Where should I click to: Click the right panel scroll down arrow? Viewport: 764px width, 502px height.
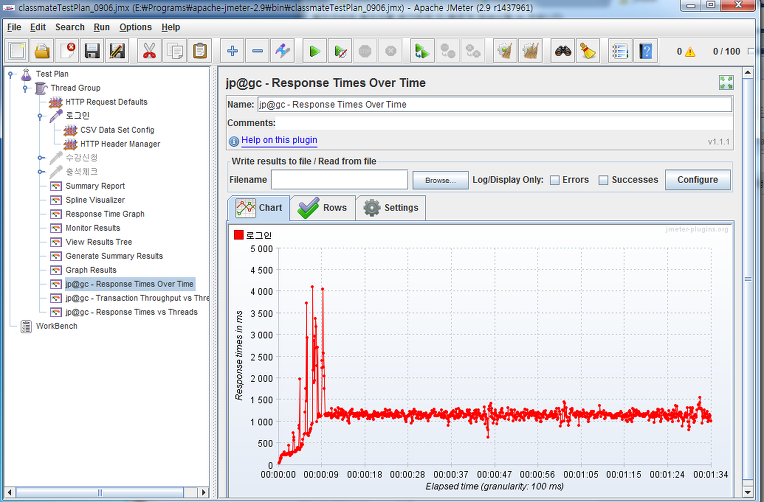click(x=747, y=492)
